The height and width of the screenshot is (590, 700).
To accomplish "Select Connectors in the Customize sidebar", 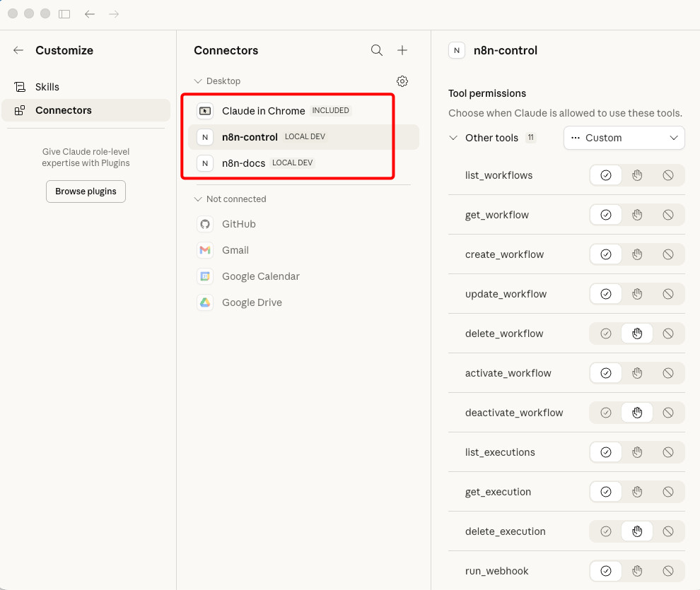I will [x=63, y=110].
